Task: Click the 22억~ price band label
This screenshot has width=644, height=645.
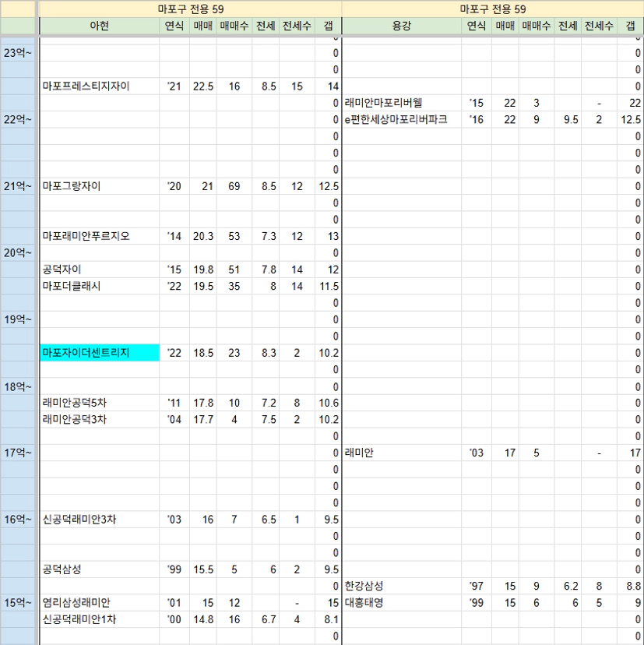Action: pyautogui.click(x=18, y=120)
